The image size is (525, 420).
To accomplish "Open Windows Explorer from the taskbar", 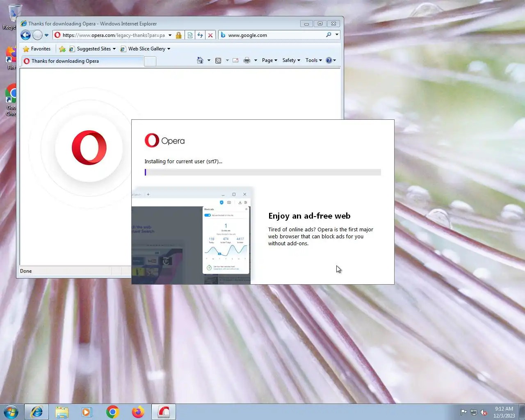I will (62, 412).
